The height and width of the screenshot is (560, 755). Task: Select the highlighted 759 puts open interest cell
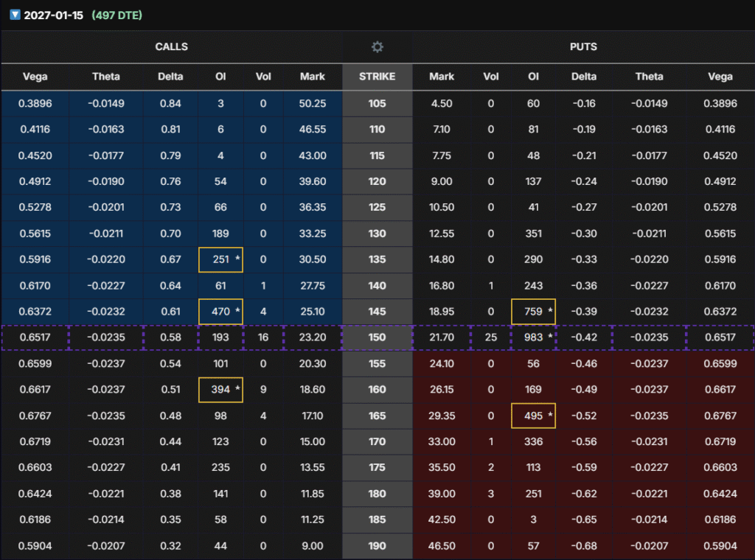(x=533, y=312)
